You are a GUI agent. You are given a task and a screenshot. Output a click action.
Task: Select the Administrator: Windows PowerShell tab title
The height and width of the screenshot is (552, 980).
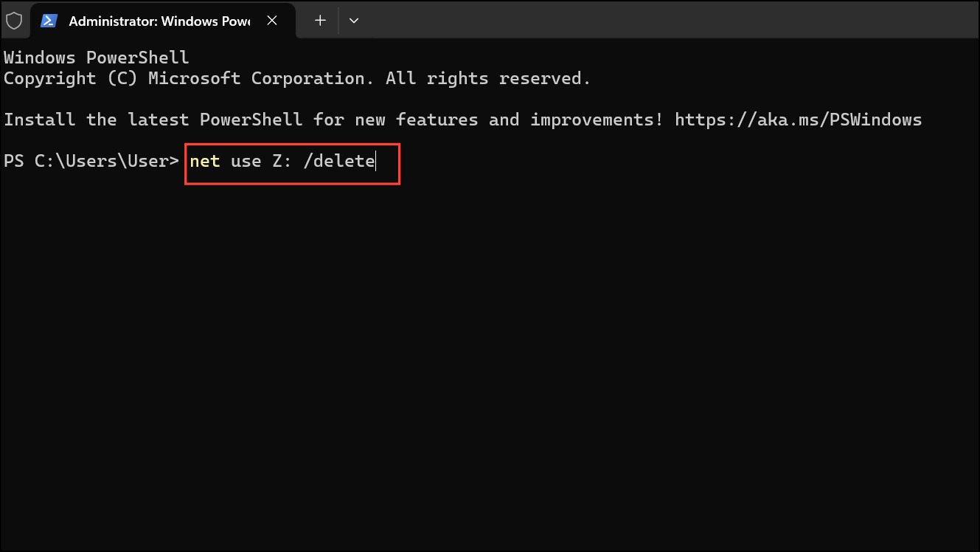[159, 21]
